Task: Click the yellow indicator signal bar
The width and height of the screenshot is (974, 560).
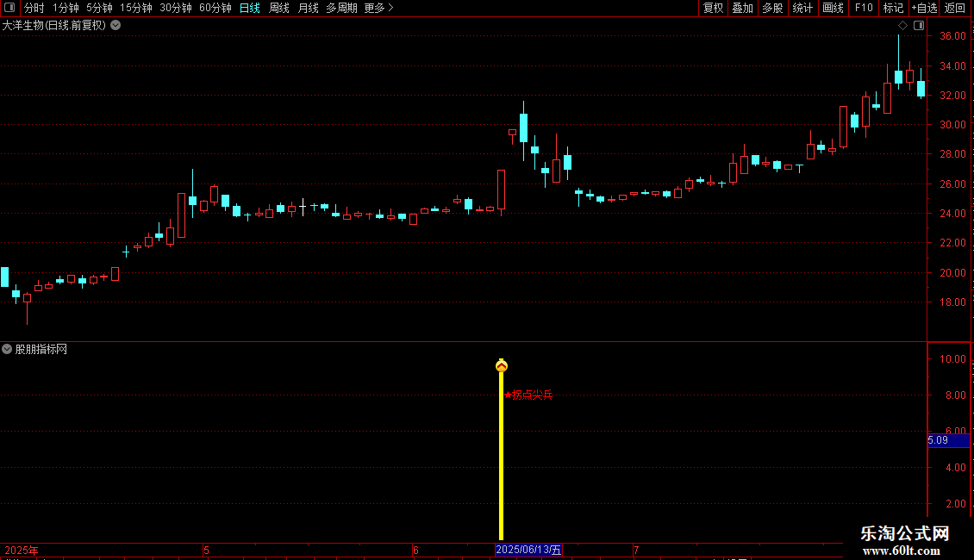Action: click(x=502, y=457)
